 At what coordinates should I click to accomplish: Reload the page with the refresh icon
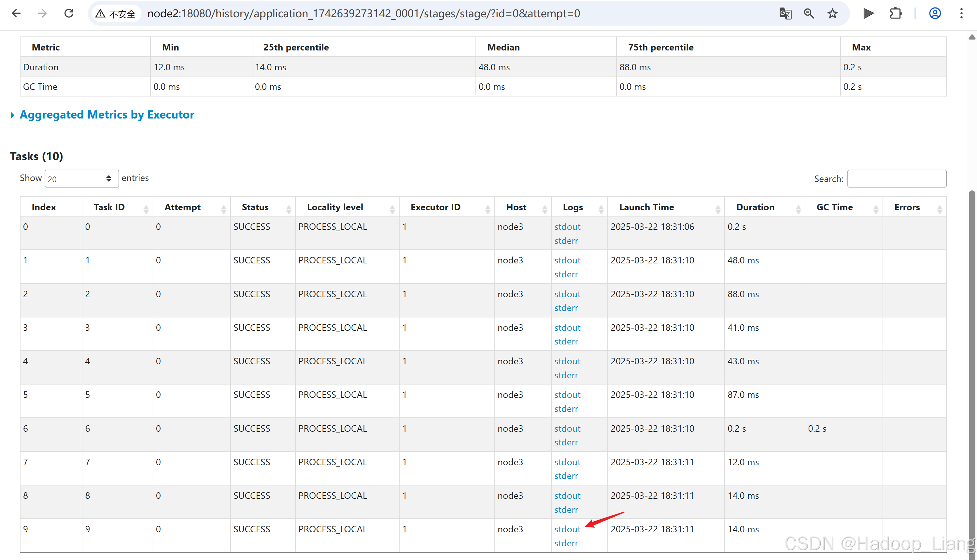click(69, 13)
